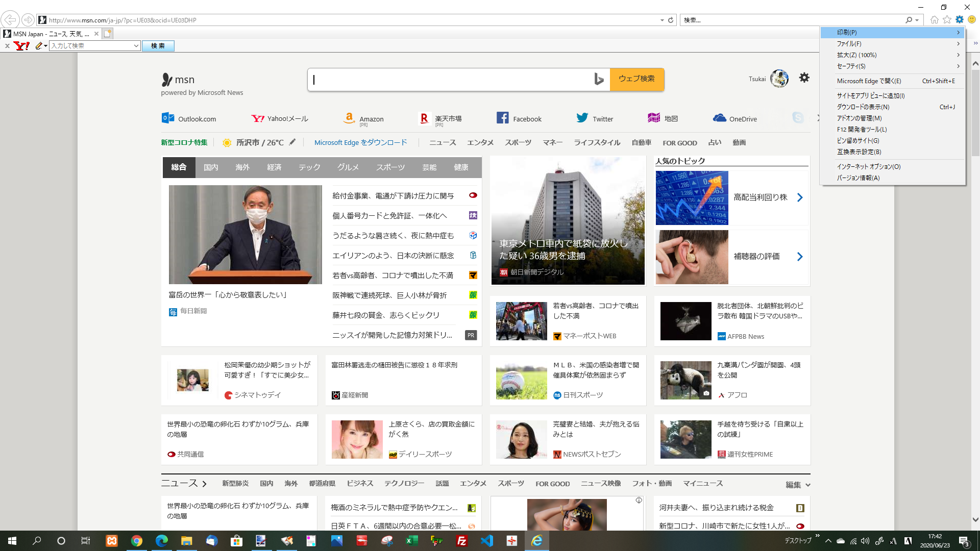This screenshot has width=980, height=551.
Task: Open FileZilla from the taskbar
Action: [462, 541]
